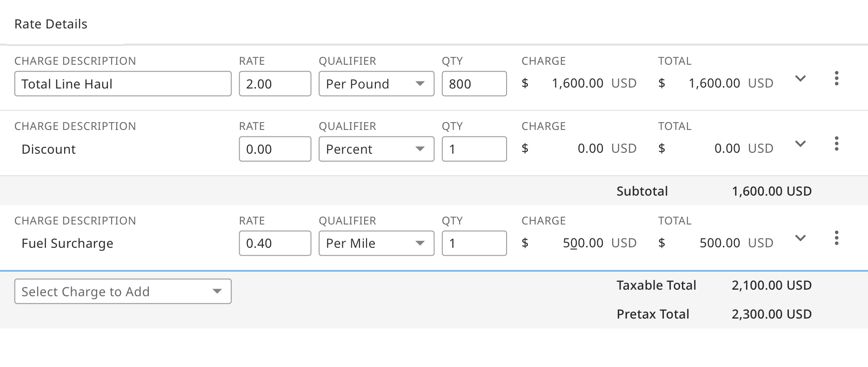Open the Select Charge to Add dropdown
This screenshot has height=367, width=868.
123,292
